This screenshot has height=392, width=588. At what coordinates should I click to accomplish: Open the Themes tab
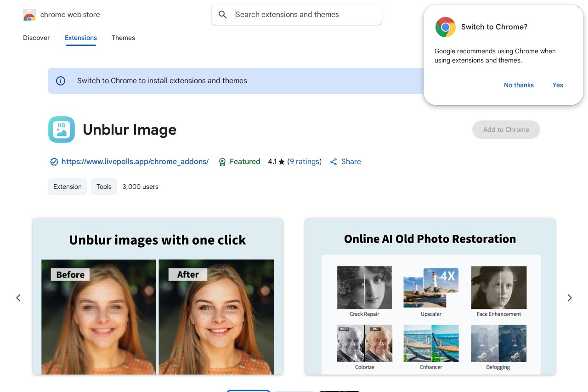click(123, 38)
